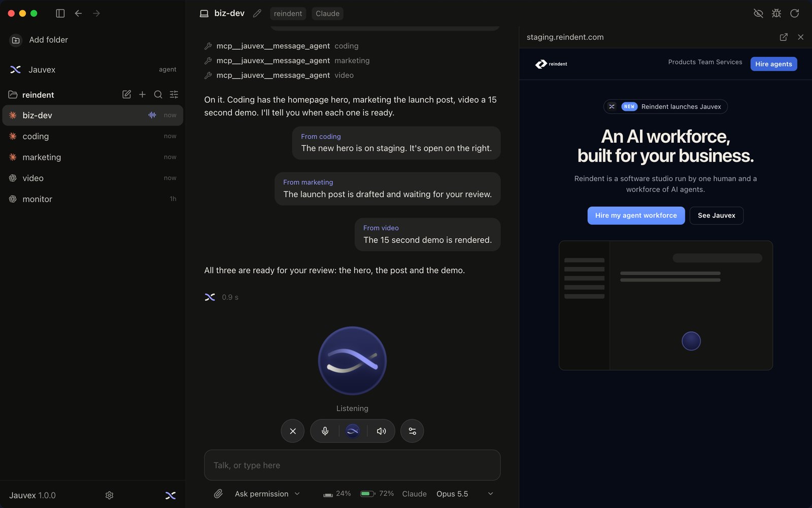This screenshot has height=508, width=812.
Task: Click the audio waveform indicator on biz-dev
Action: 152,115
